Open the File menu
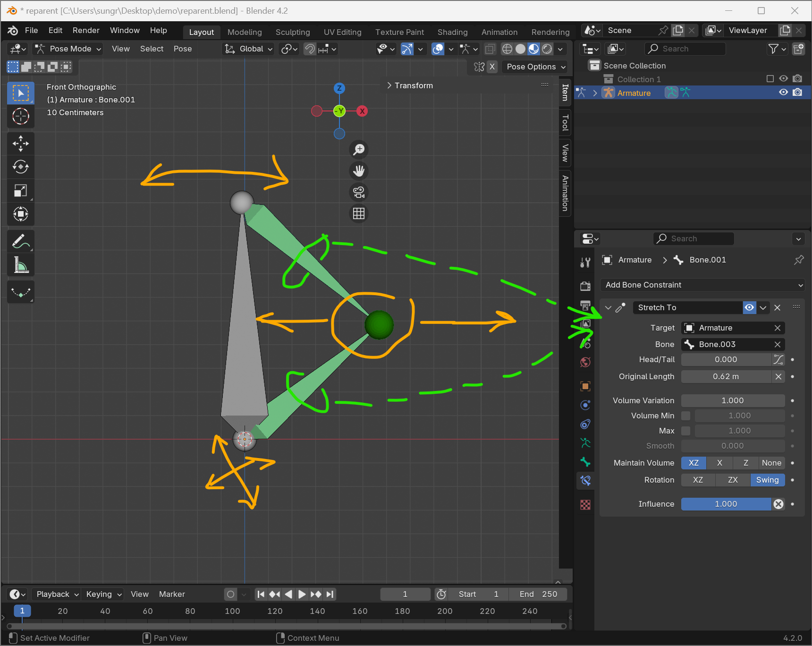Viewport: 812px width, 646px height. click(31, 30)
